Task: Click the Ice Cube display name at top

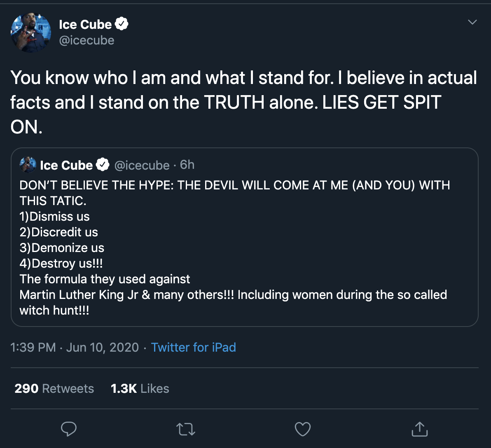Action: [85, 24]
